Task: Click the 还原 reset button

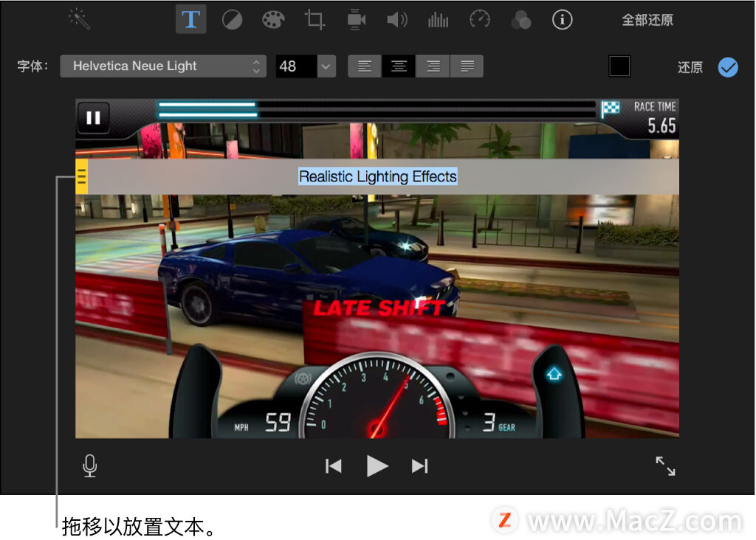Action: click(690, 67)
